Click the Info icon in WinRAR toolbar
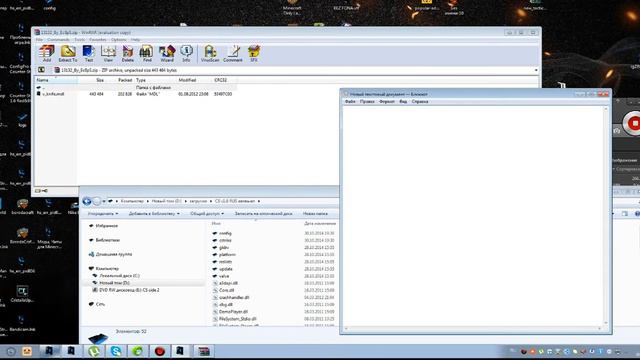The image size is (640, 360). [x=186, y=53]
